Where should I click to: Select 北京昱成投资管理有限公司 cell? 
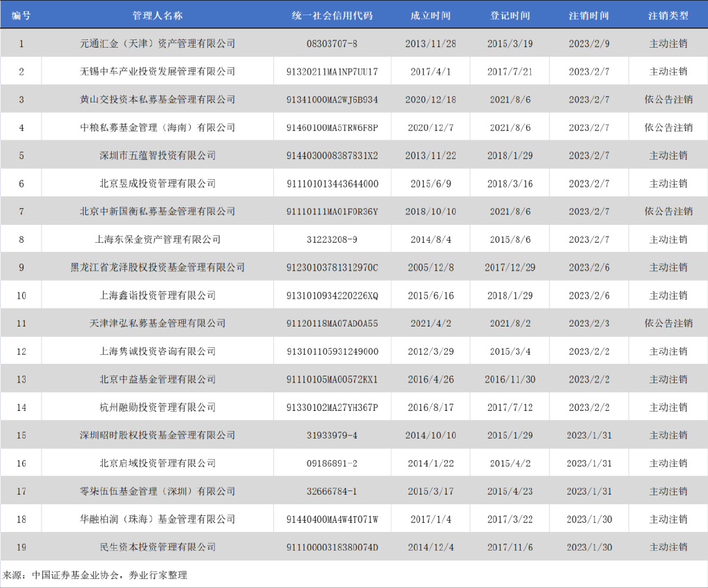[157, 183]
